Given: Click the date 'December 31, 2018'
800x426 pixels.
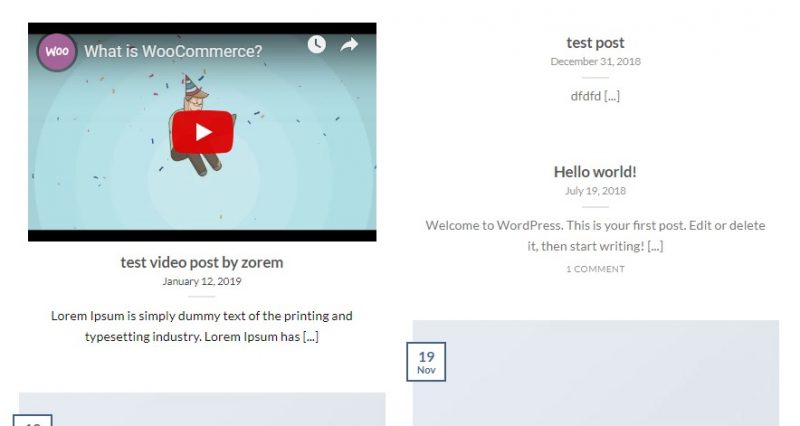Looking at the screenshot, I should click(595, 61).
